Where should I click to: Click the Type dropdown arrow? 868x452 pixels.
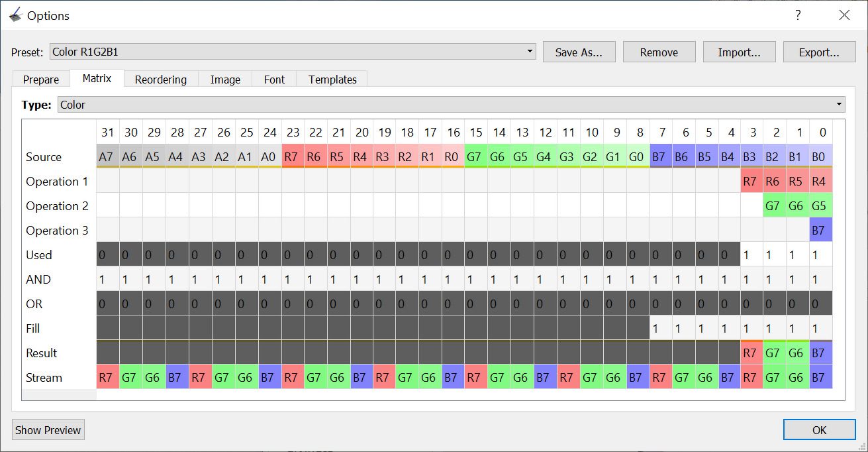coord(840,105)
